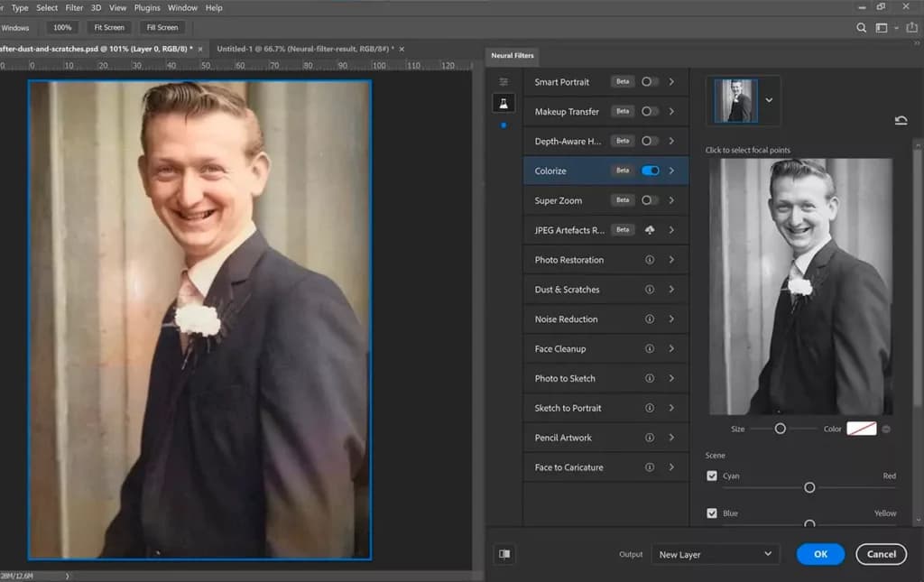The image size is (924, 582).
Task: Open the workspace layout icon
Action: 882,28
